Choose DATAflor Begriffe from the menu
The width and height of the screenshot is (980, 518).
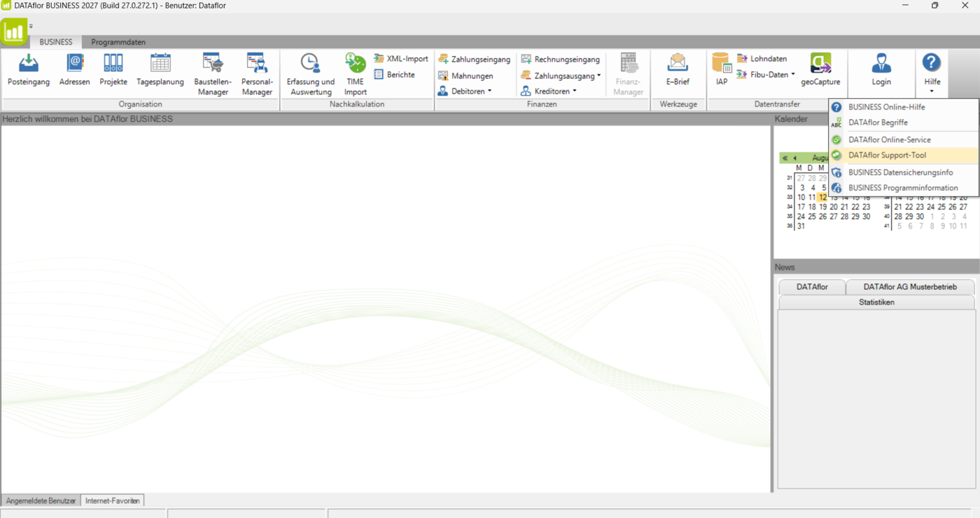(904, 122)
